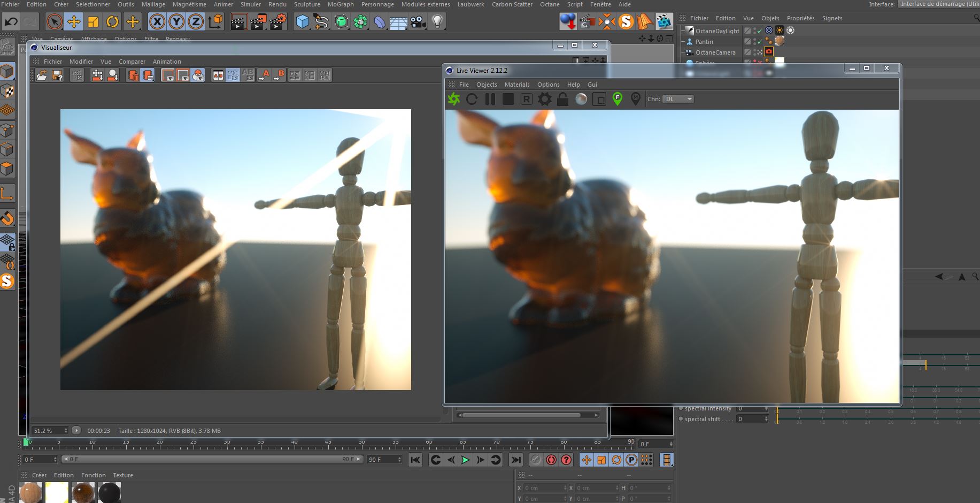Go to the start of the timeline
Viewport: 980px width, 503px height.
coord(415,460)
